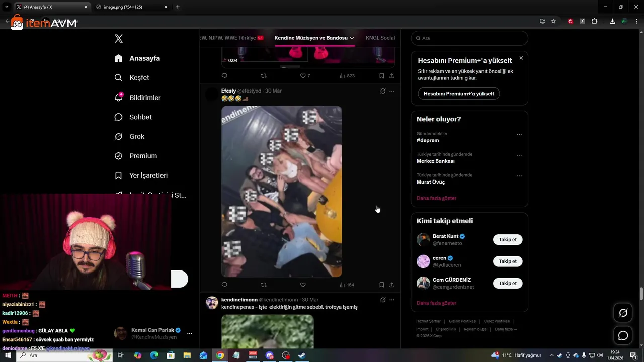
Task: Go to Anasayfa home in sidebar
Action: (x=137, y=58)
